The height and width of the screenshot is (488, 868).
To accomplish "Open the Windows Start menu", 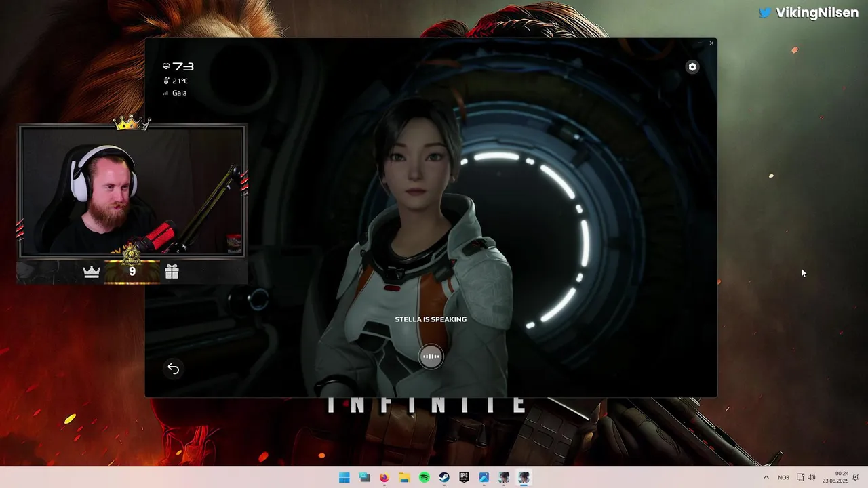I will point(344,478).
